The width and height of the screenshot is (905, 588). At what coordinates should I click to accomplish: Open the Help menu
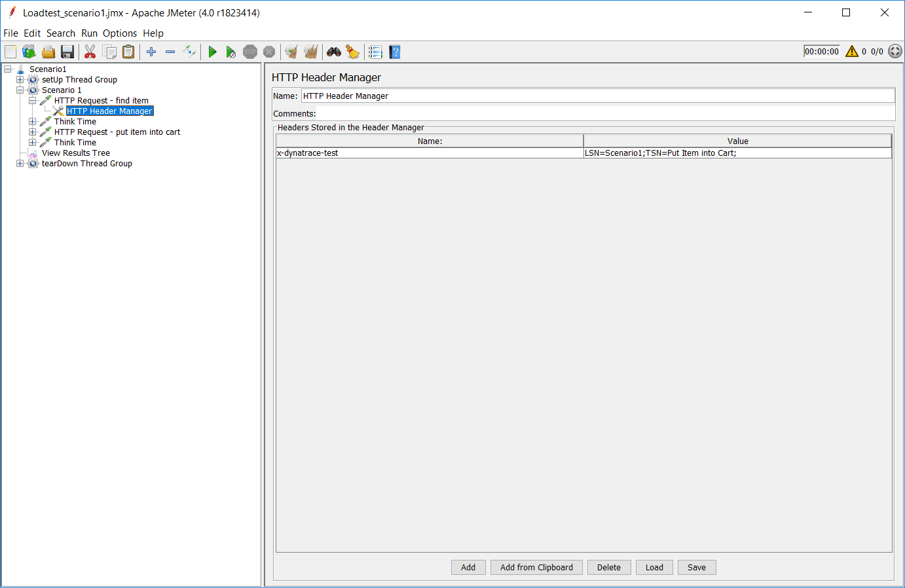tap(153, 33)
